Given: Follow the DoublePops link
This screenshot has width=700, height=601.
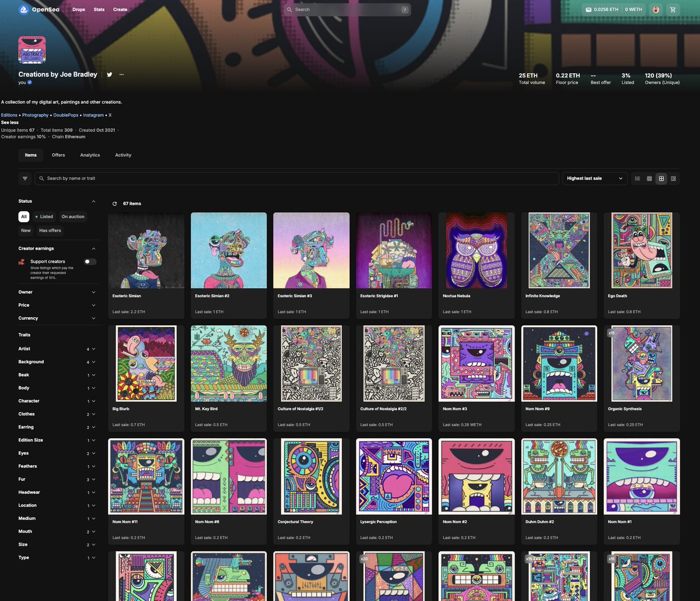Looking at the screenshot, I should pyautogui.click(x=65, y=115).
